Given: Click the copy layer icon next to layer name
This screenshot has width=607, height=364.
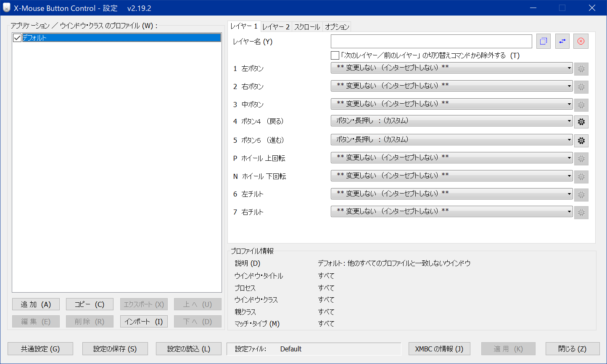Looking at the screenshot, I should coord(544,41).
